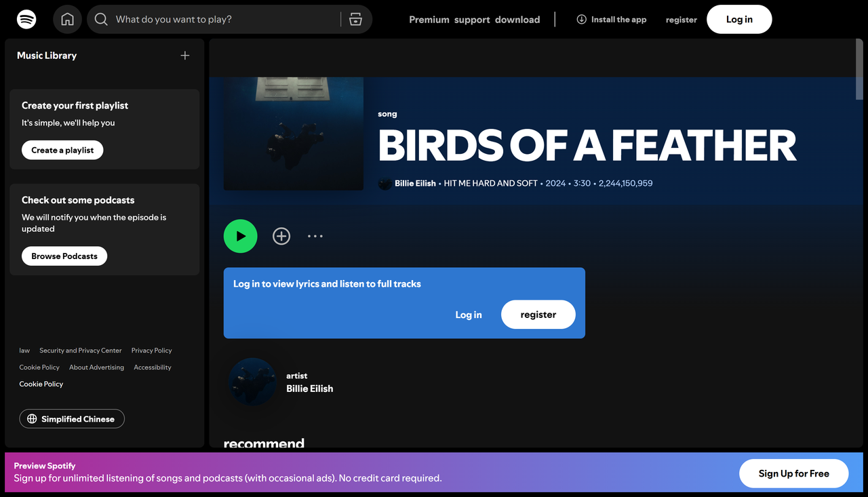Click the Log in button

pyautogui.click(x=739, y=19)
